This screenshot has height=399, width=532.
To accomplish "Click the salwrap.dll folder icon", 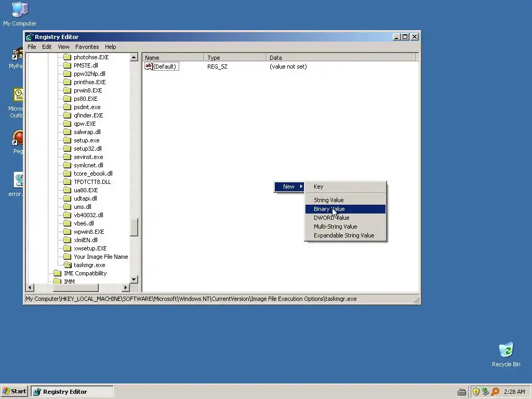I will [68, 132].
